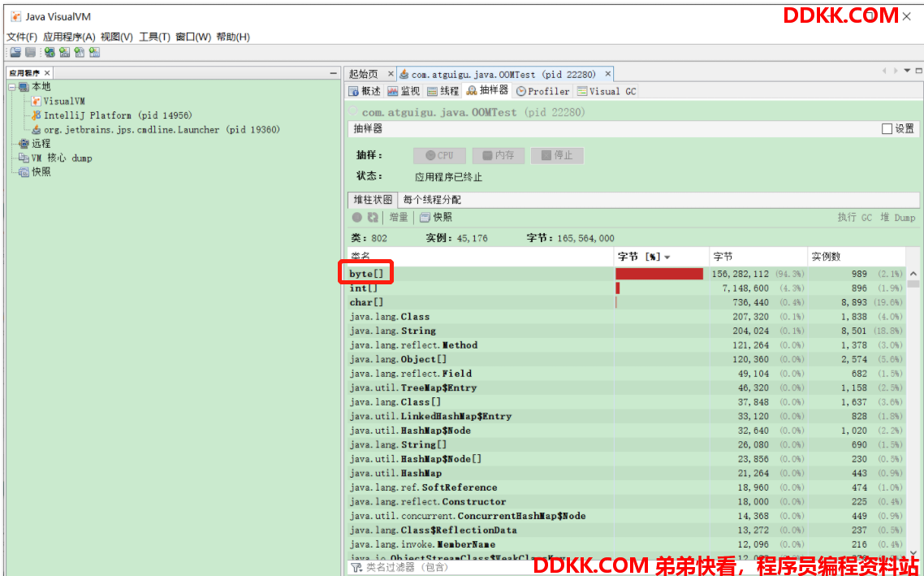Select the java.util.HashMap$Node row
Image resolution: width=924 pixels, height=576 pixels.
[627, 431]
